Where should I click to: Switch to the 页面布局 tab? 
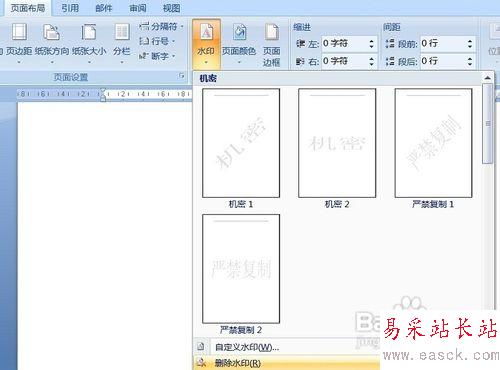pyautogui.click(x=28, y=8)
